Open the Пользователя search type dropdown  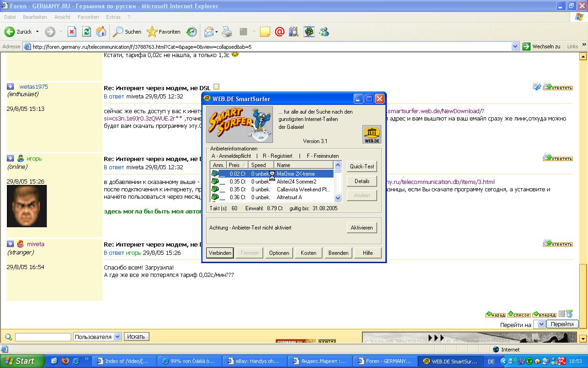coord(117,337)
